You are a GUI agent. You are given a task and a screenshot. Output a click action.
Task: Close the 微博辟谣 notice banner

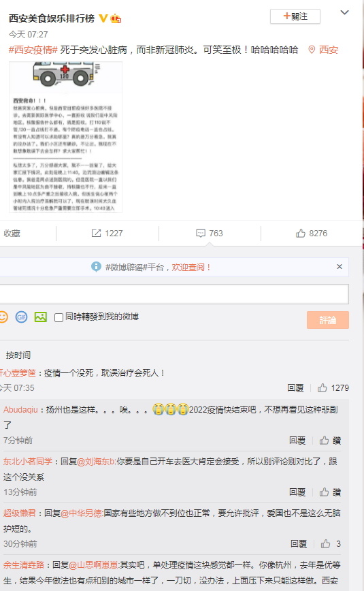(x=340, y=267)
